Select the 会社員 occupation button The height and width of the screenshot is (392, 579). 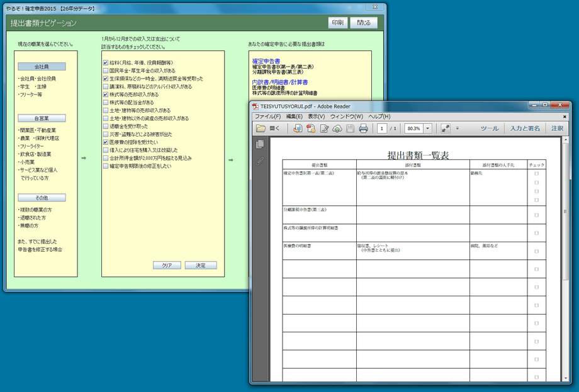tap(42, 67)
